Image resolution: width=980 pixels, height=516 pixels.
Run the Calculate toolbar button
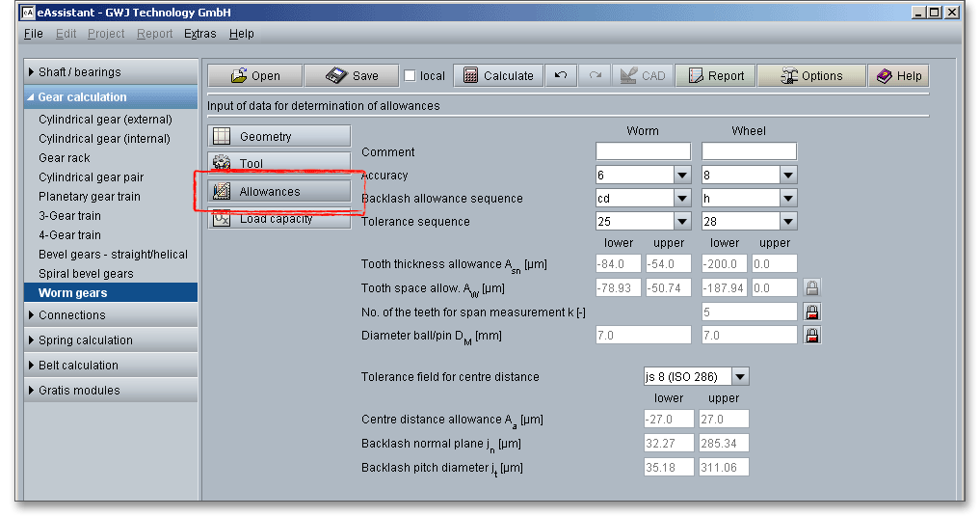click(x=498, y=76)
